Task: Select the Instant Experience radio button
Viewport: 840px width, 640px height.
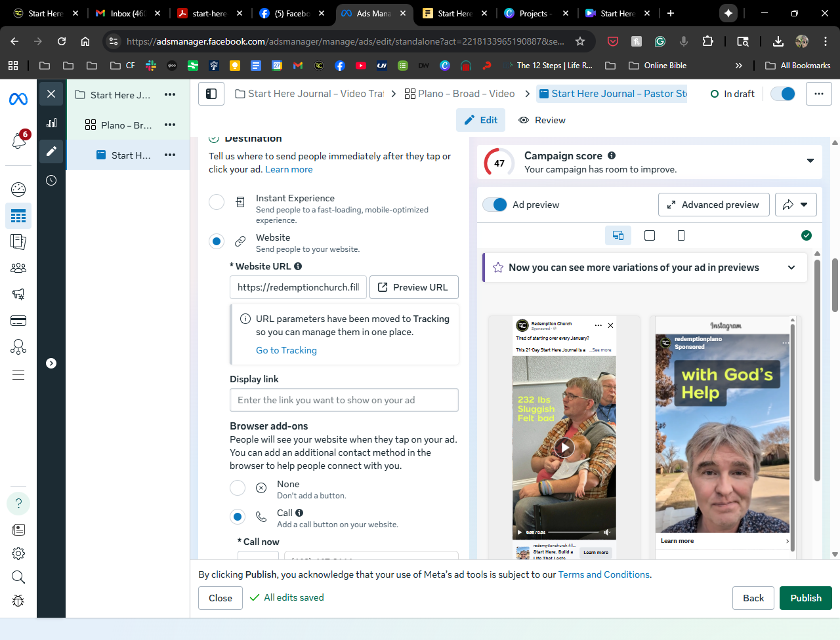Action: pos(217,202)
